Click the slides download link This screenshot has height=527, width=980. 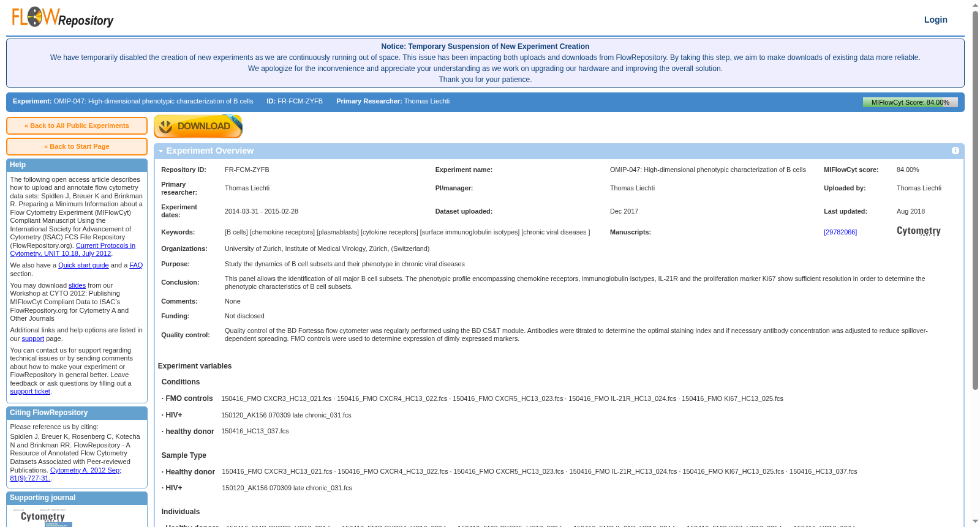77,285
